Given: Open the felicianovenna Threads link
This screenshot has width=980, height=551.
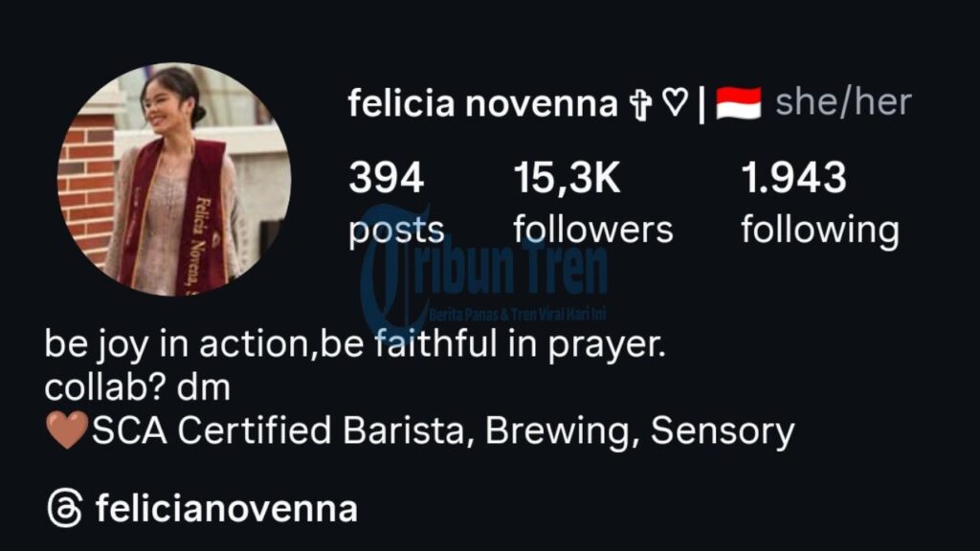Looking at the screenshot, I should (226, 509).
